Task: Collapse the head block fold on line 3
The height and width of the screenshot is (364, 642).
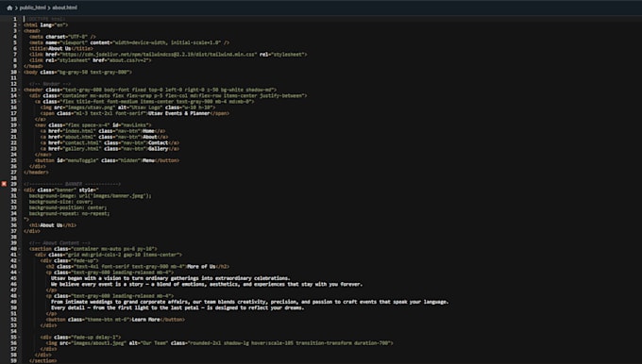Action: point(20,31)
